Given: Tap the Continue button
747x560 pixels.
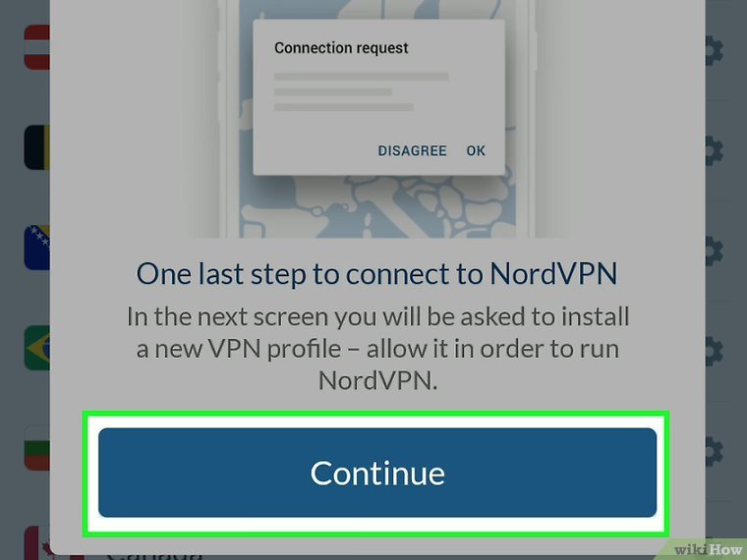Looking at the screenshot, I should (377, 473).
